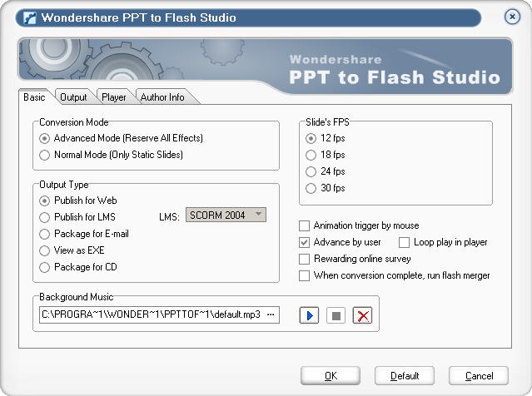Switch to the Player tab

click(114, 97)
